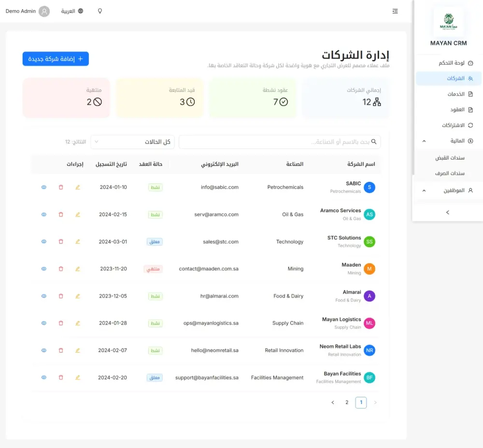Click the lightbulb theme icon in top bar
The width and height of the screenshot is (483, 448).
click(x=99, y=11)
